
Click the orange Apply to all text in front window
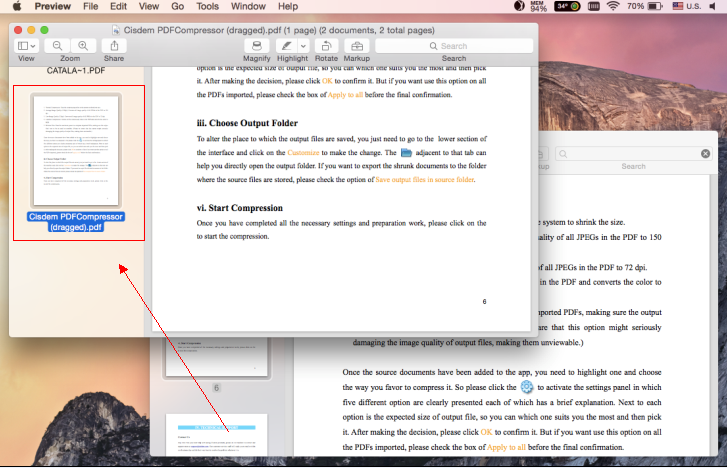click(345, 95)
